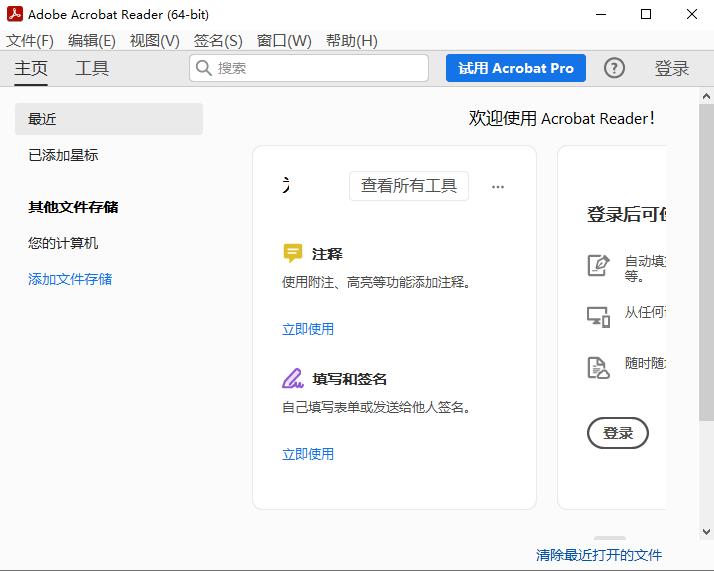Image resolution: width=714 pixels, height=571 pixels.
Task: Click 立即使用 under 注释
Action: pos(308,329)
